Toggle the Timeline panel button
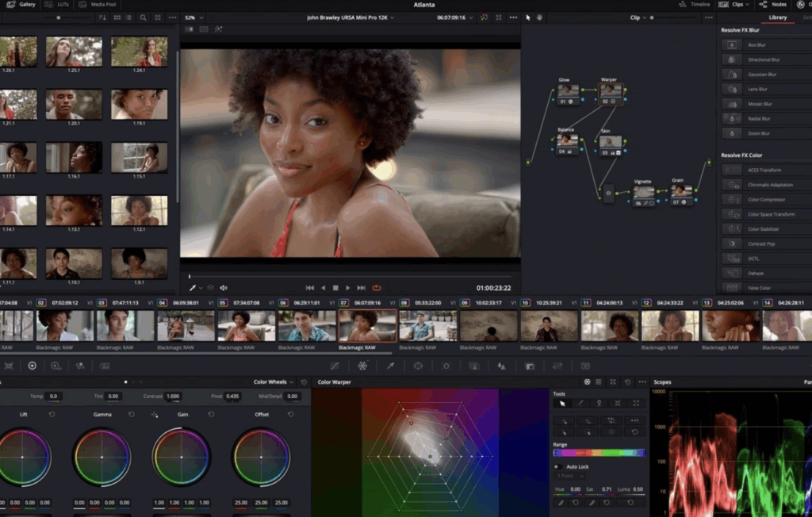The image size is (812, 517). coord(695,4)
